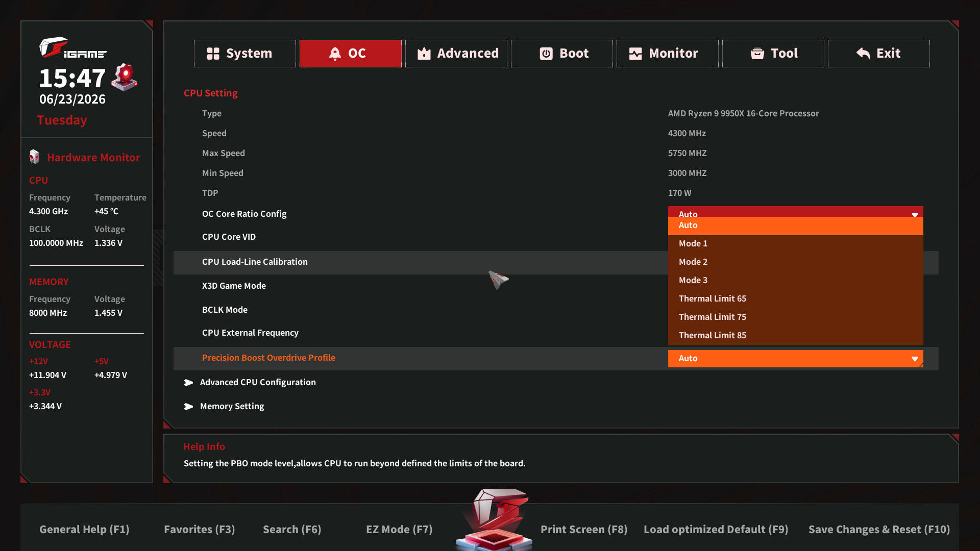This screenshot has width=980, height=551.
Task: Click the Tool tab toolbox icon
Action: tap(757, 54)
